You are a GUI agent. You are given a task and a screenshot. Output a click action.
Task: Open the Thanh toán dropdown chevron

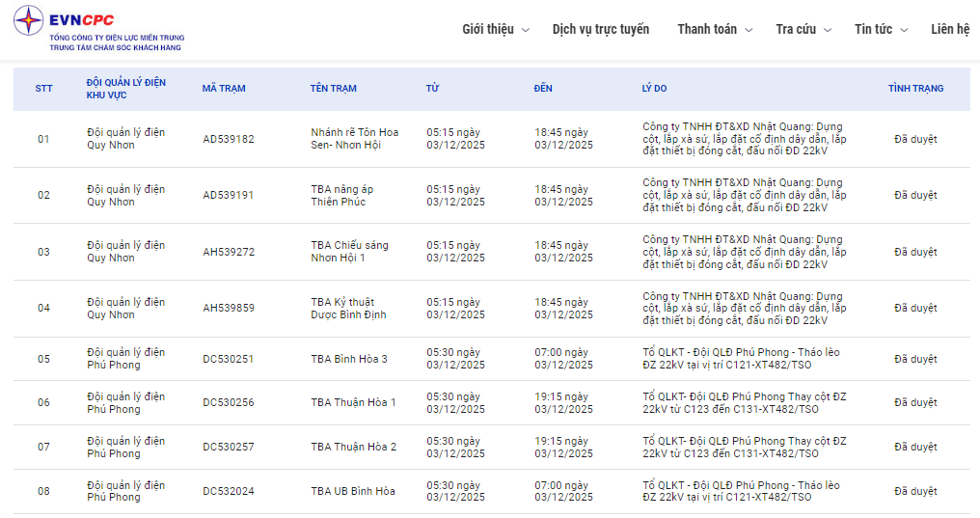[749, 30]
